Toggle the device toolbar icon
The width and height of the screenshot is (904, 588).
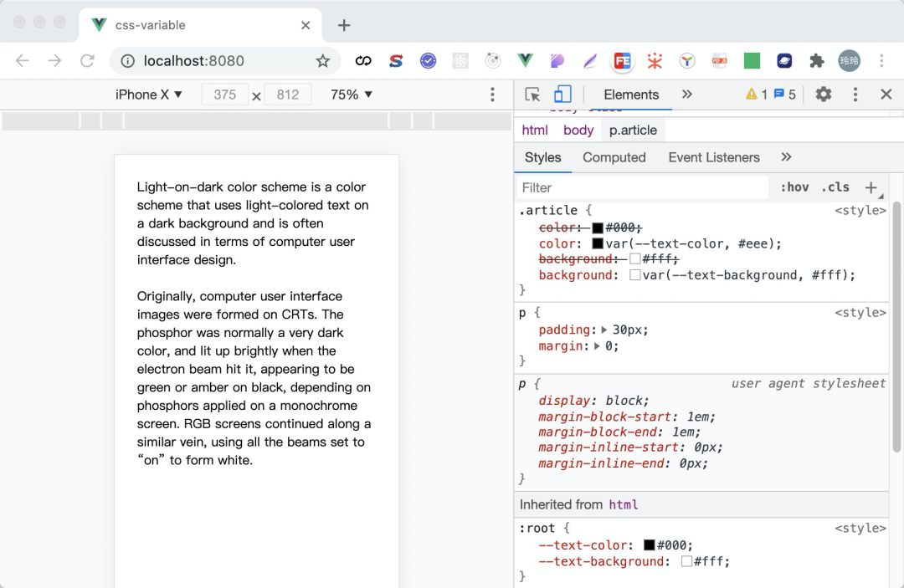click(562, 95)
